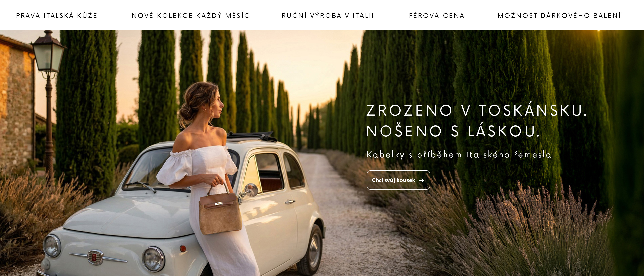Click the chrome side mirror on the car
Screen dimensions: 644x276
tap(251, 190)
